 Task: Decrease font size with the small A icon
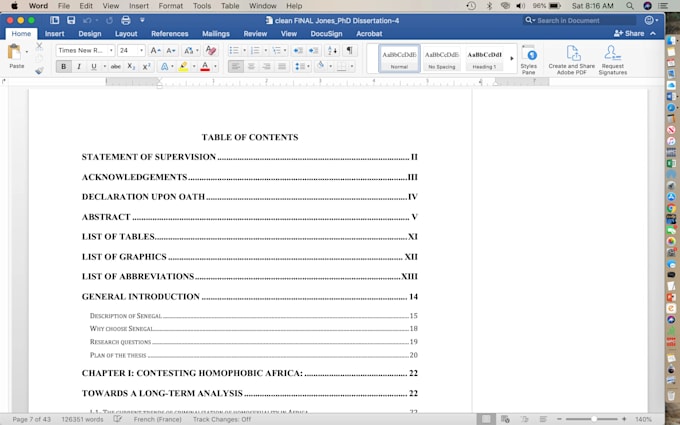tap(171, 51)
